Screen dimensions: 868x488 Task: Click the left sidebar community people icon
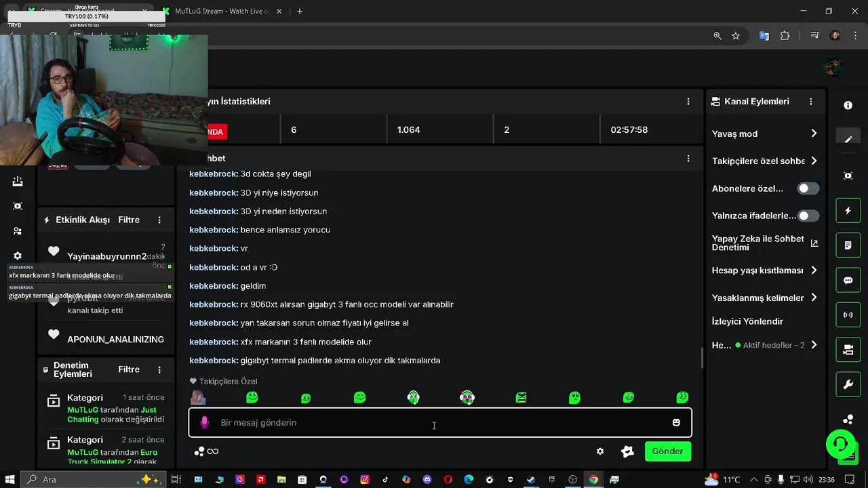18,231
